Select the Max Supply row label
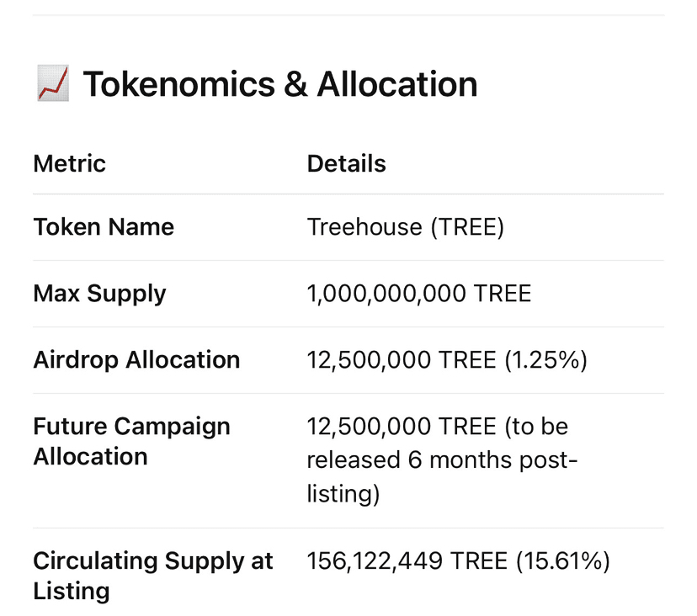 99,294
